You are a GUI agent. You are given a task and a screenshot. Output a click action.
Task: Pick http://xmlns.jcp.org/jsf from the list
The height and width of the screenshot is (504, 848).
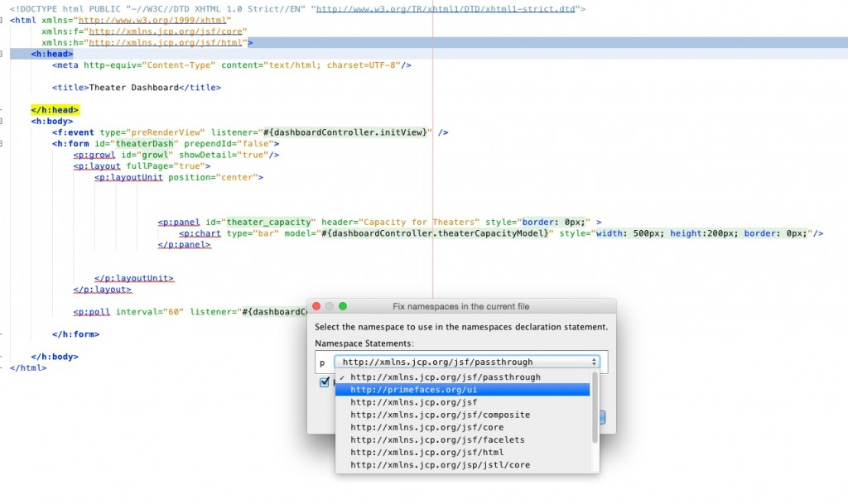click(462, 402)
